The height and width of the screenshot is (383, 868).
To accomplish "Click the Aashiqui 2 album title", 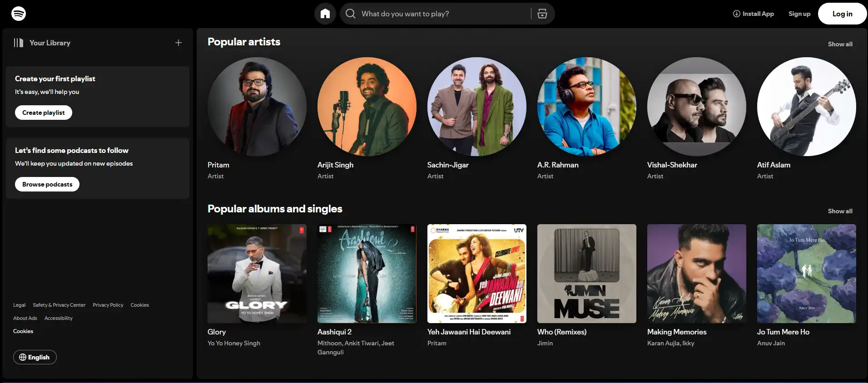I will [334, 332].
